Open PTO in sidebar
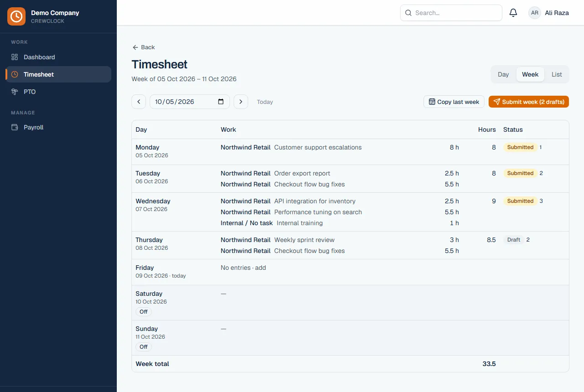The height and width of the screenshot is (392, 584). coord(58,92)
